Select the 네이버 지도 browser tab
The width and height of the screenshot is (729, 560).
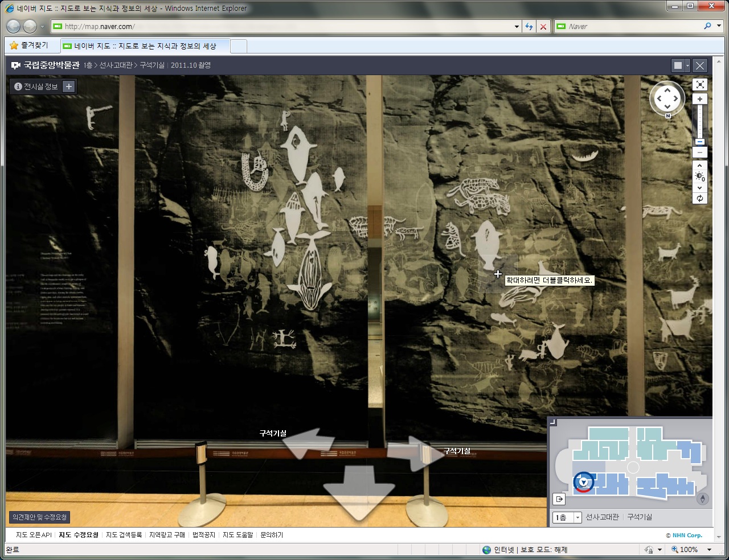pos(145,46)
